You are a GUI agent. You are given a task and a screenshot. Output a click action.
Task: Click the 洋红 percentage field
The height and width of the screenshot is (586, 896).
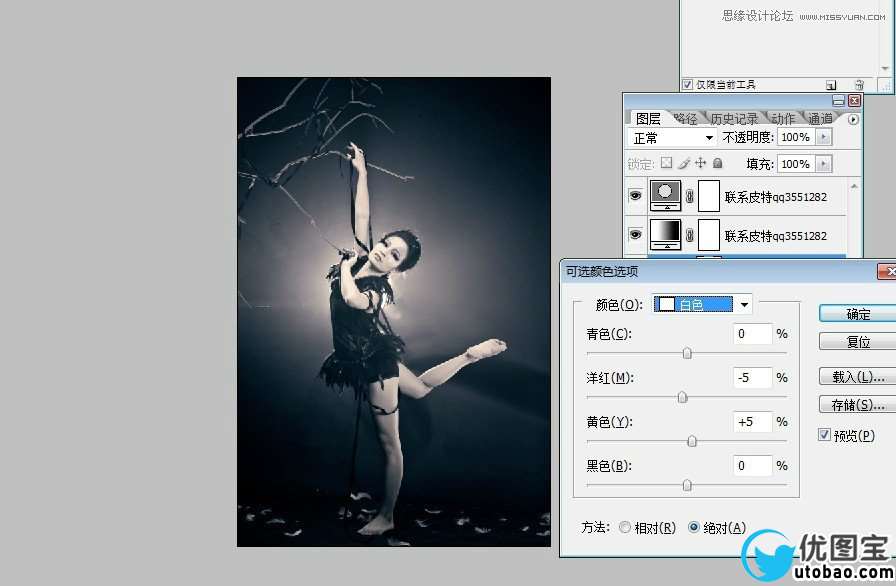tap(753, 378)
